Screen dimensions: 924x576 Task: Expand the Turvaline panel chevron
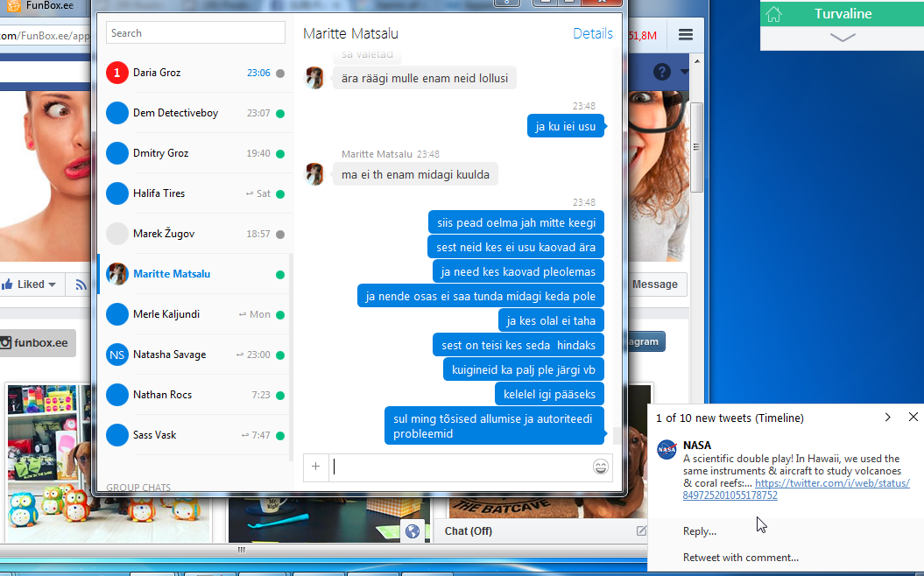842,38
